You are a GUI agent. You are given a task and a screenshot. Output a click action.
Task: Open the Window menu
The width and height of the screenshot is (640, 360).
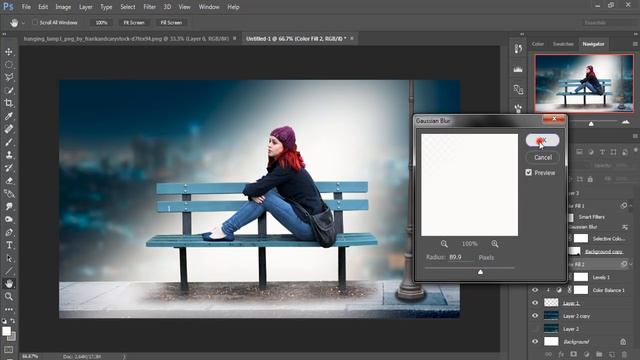(x=209, y=7)
